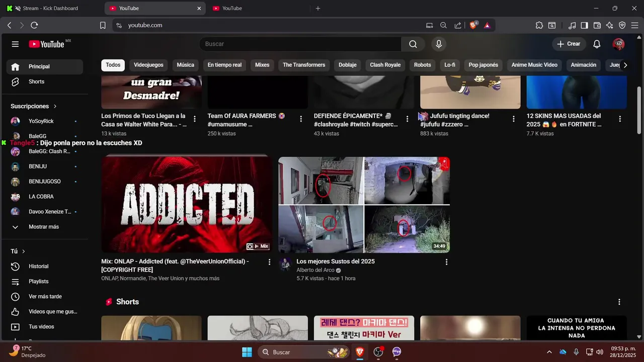Open Leo AI sparkle icon
Screen dimensions: 644x362
click(610, 25)
